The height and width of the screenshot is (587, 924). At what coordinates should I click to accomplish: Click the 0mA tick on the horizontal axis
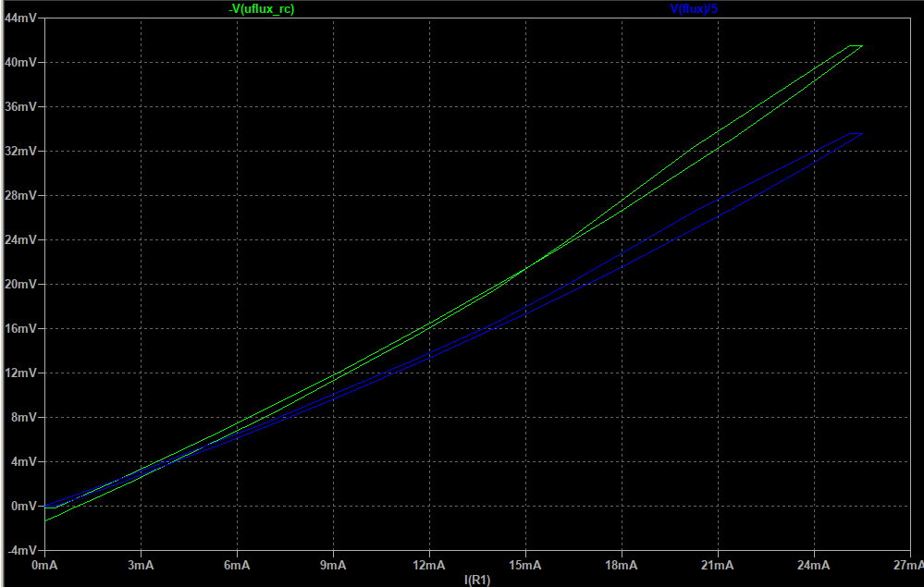pos(44,565)
